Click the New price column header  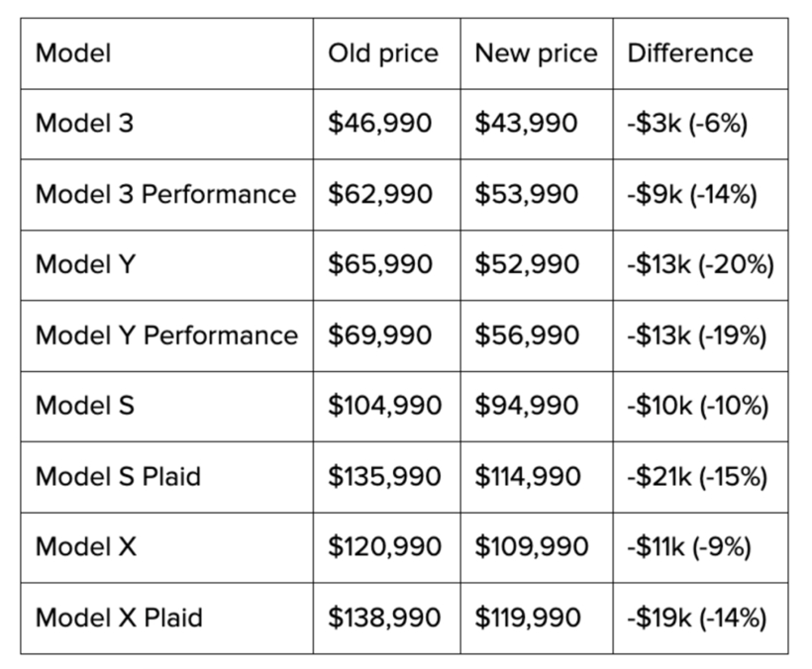pyautogui.click(x=536, y=52)
